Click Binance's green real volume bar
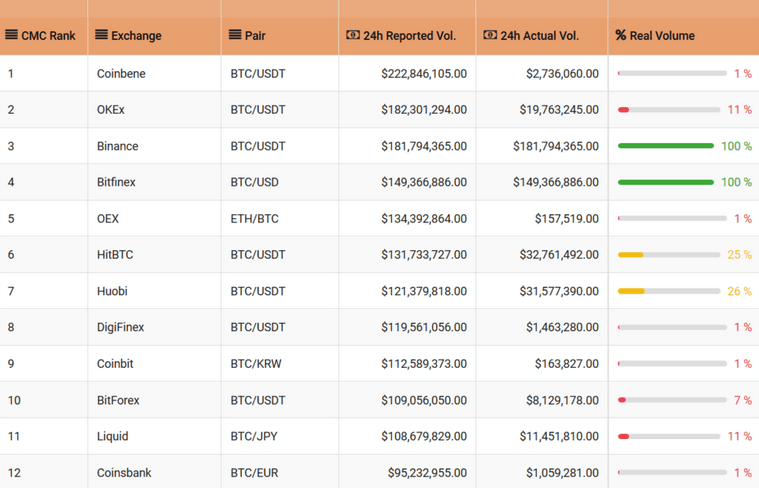 click(665, 146)
